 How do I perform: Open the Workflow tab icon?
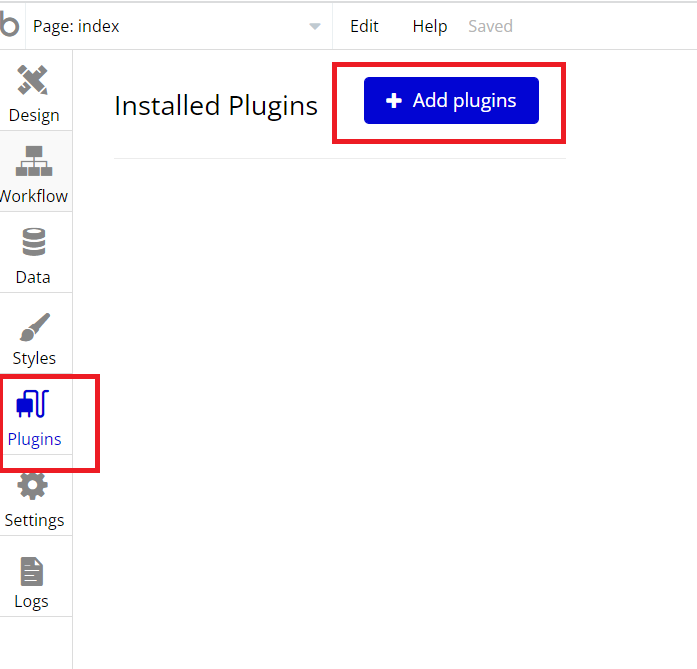34,161
